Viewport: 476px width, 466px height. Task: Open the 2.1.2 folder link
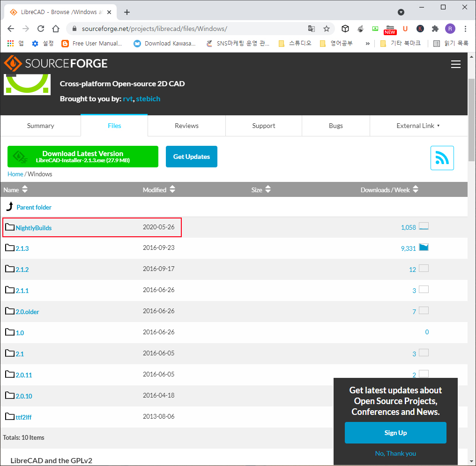coord(22,270)
